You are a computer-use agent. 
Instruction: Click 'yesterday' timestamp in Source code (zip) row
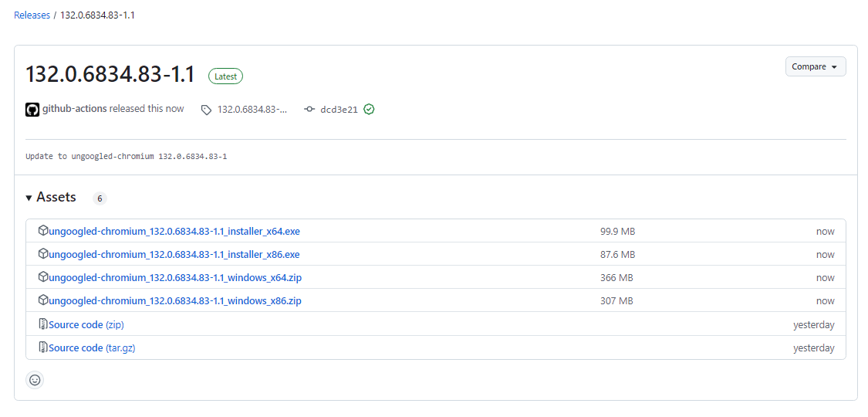[x=813, y=324]
